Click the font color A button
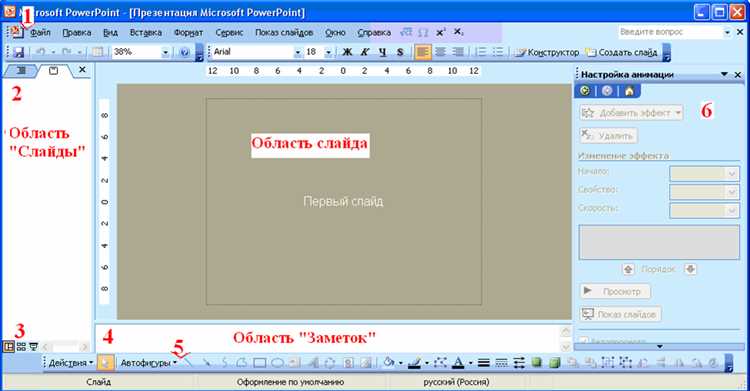 coord(458,363)
